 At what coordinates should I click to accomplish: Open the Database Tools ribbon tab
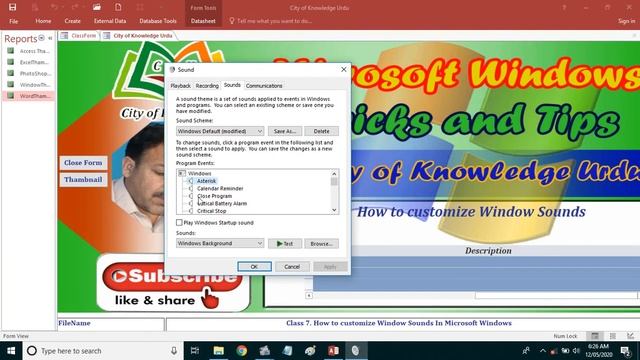pyautogui.click(x=158, y=21)
